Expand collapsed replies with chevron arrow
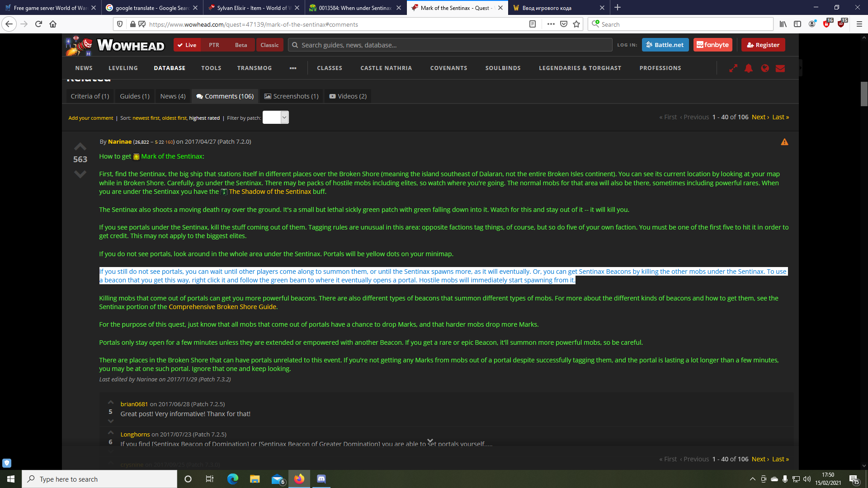868x488 pixels. coord(430,440)
